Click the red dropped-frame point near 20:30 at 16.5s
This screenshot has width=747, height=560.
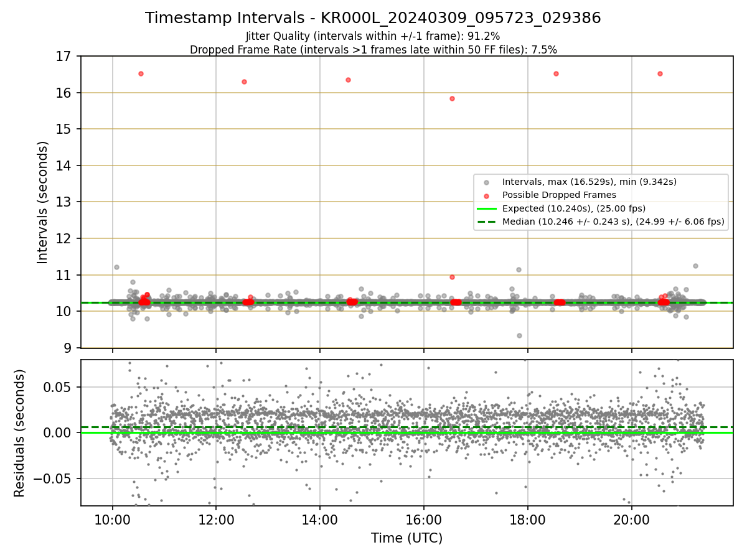tap(660, 73)
